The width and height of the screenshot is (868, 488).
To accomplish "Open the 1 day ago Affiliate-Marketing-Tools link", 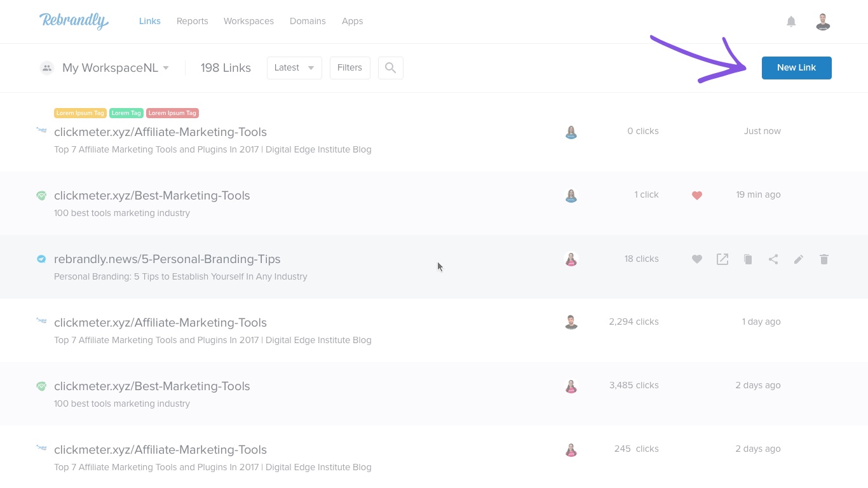I will click(x=160, y=323).
